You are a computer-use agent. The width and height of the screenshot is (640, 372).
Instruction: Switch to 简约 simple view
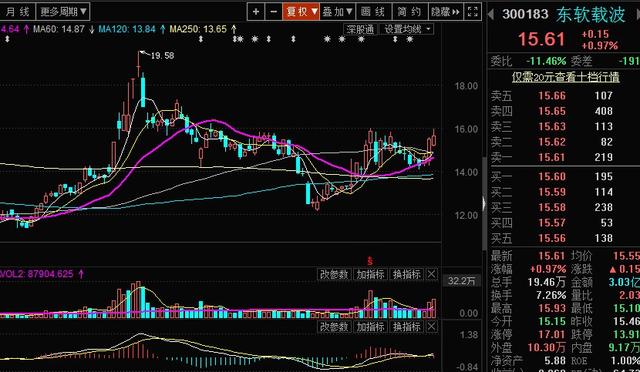[x=409, y=11]
